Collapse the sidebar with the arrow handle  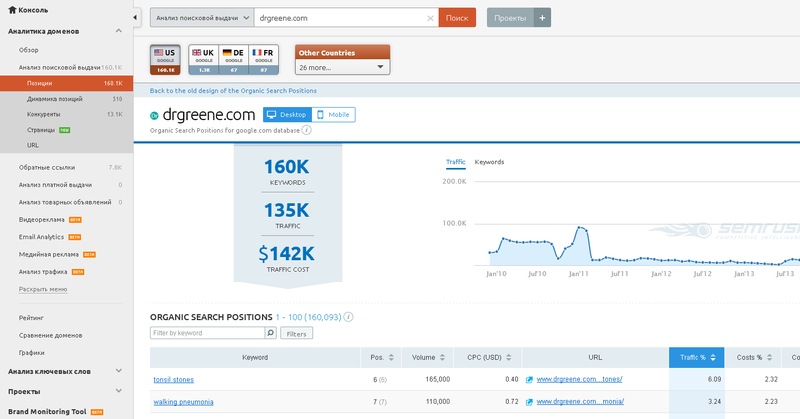(x=135, y=17)
